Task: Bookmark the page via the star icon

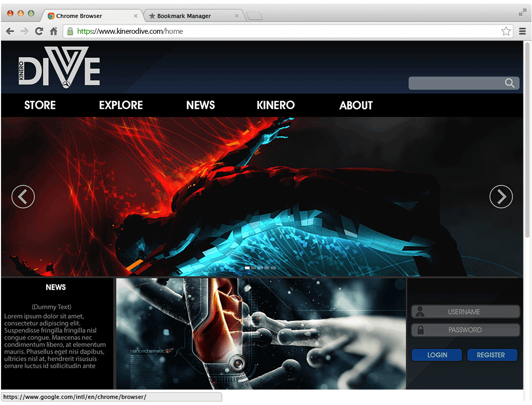Action: (506, 31)
